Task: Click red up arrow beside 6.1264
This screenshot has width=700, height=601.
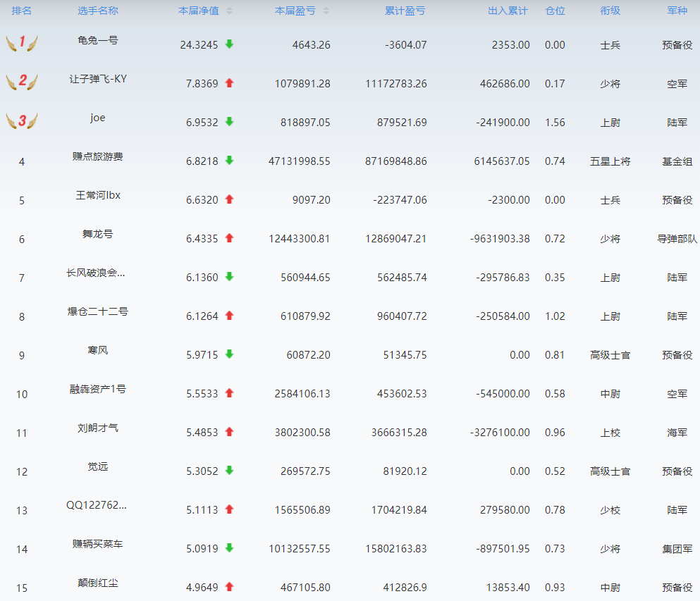Action: 230,316
